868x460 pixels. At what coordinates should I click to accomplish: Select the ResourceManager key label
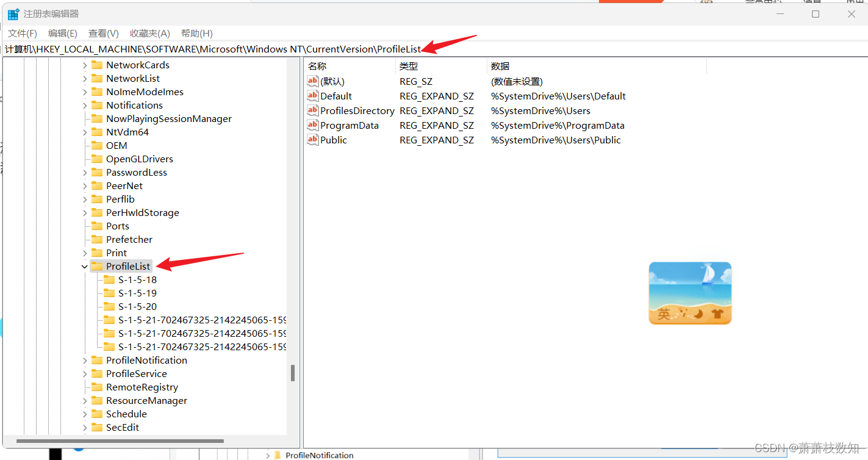tap(146, 401)
